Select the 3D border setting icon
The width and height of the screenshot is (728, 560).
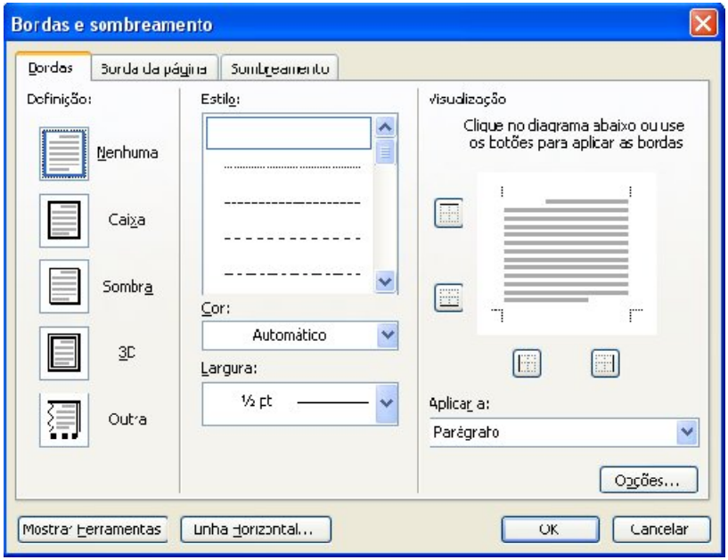click(63, 352)
